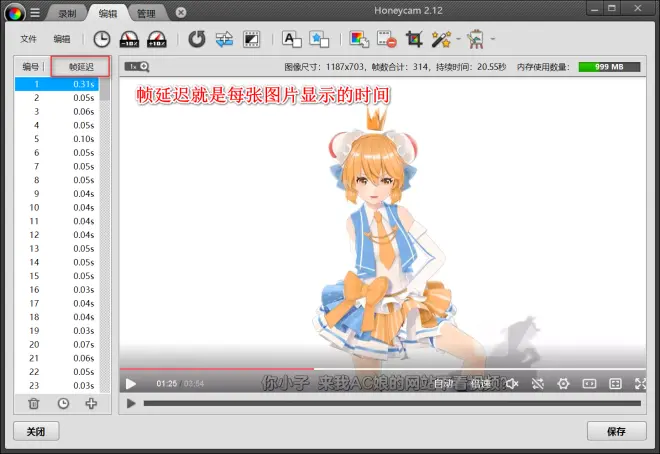Click the 关闭 button
This screenshot has height=454, width=660.
point(36,431)
